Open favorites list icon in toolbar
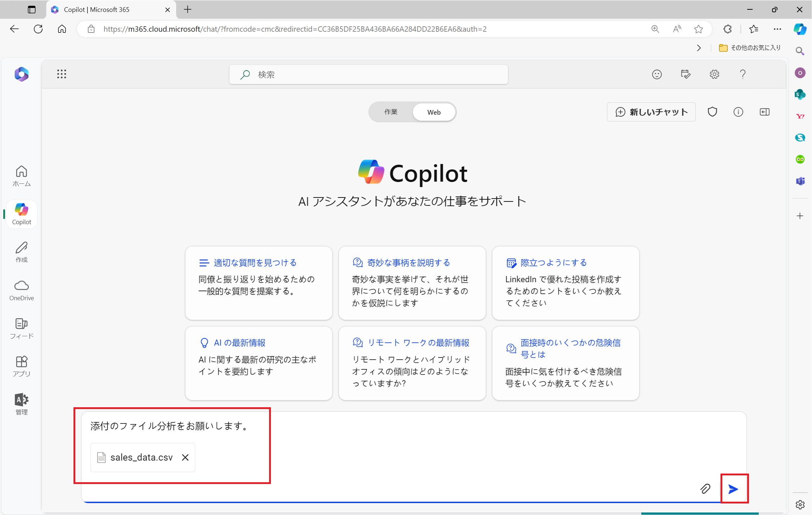The width and height of the screenshot is (812, 515). [754, 29]
